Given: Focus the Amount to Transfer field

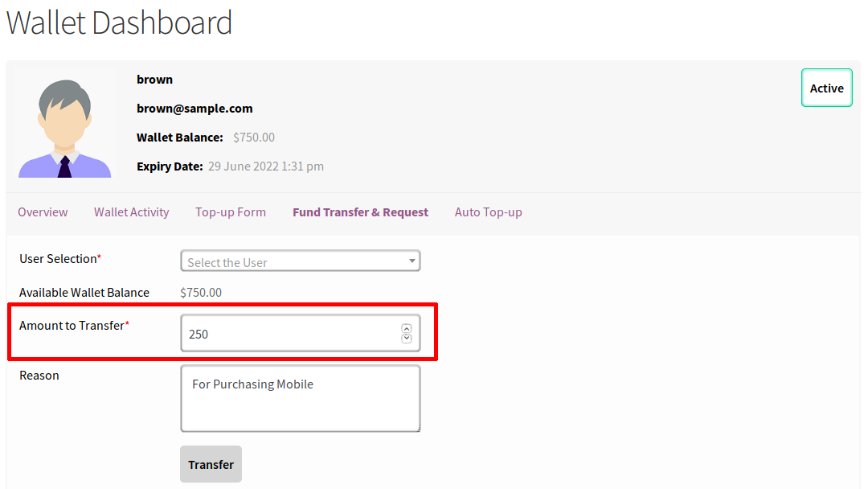Looking at the screenshot, I should tap(289, 334).
